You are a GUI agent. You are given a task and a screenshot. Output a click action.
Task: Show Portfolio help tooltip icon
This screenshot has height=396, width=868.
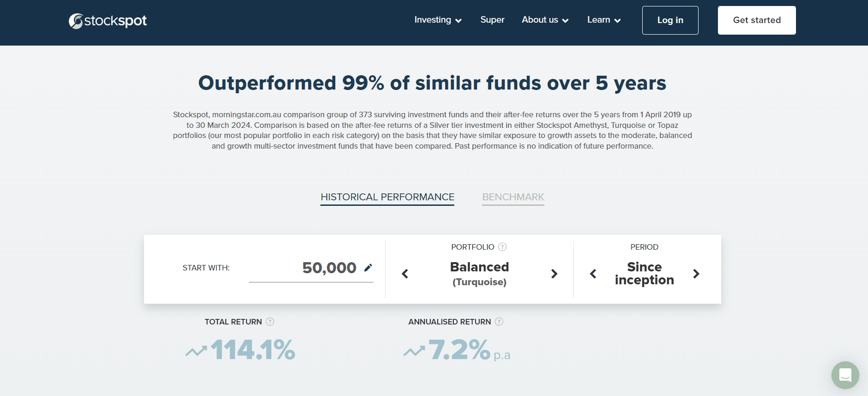(502, 247)
